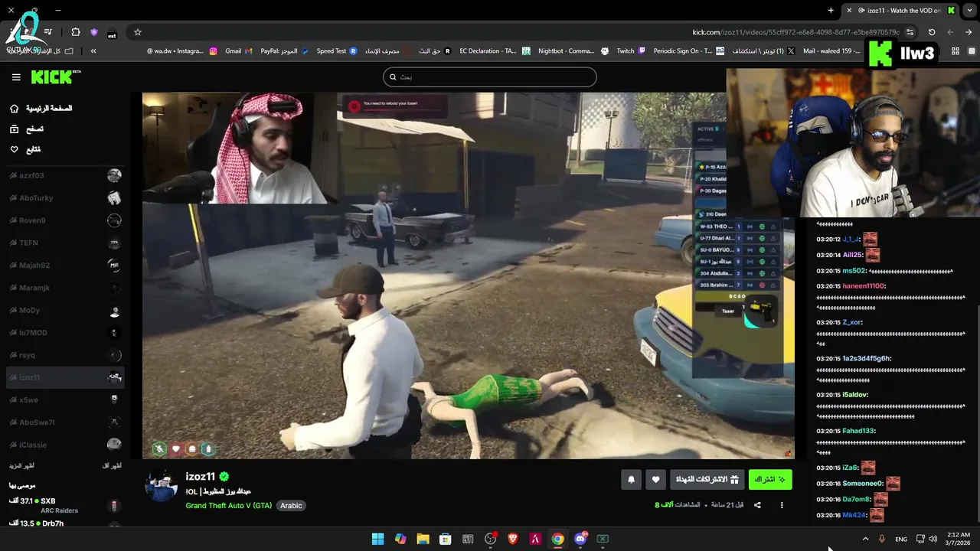Open Windows Start menu

coord(377,539)
